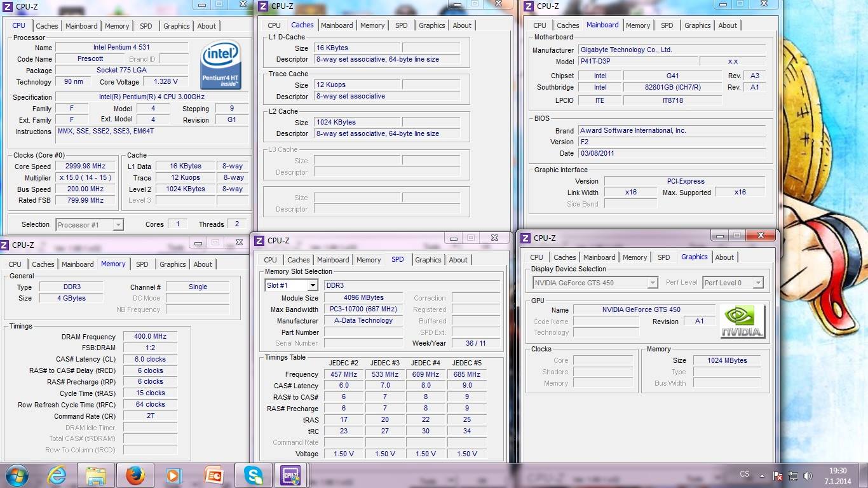868x488 pixels.
Task: Click CPU-Z title icon of Motherboard window
Action: [529, 6]
